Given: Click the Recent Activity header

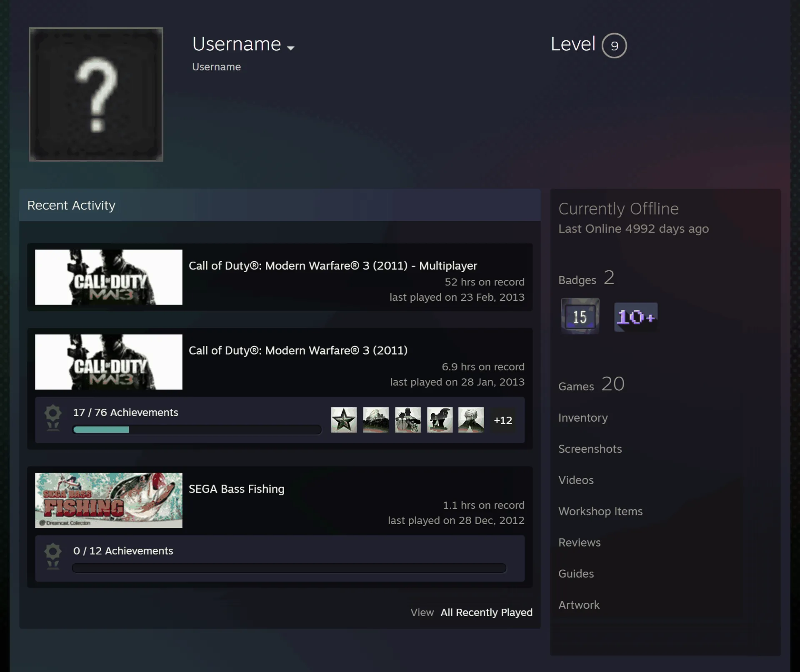Looking at the screenshot, I should (280, 205).
